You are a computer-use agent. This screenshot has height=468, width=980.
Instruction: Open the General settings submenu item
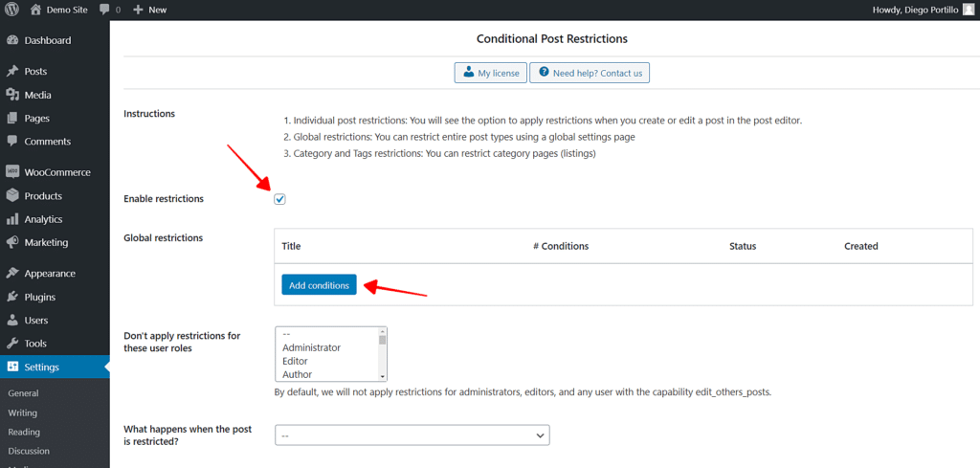tap(23, 393)
